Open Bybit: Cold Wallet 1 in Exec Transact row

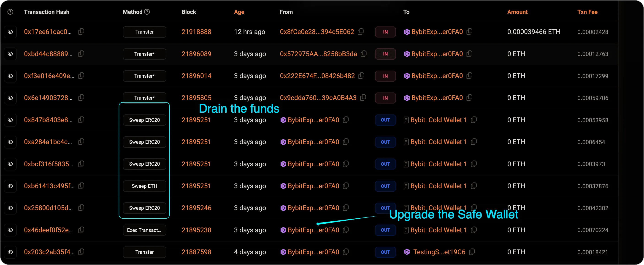click(x=438, y=230)
